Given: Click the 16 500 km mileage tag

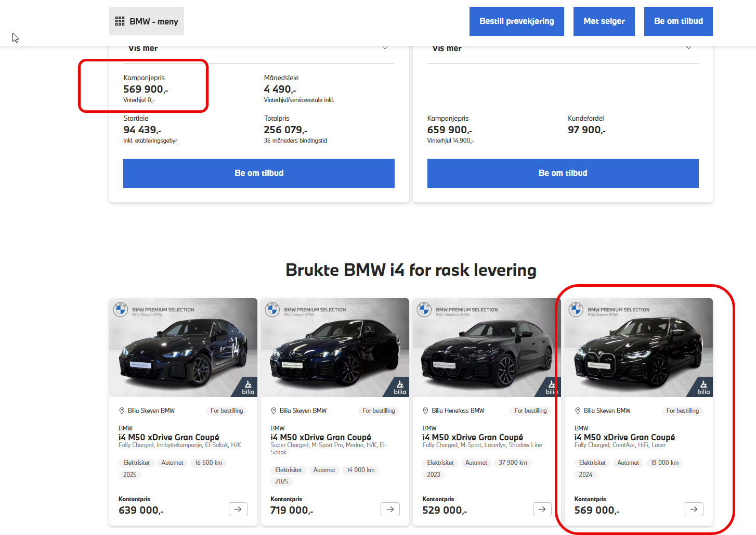Looking at the screenshot, I should [208, 463].
